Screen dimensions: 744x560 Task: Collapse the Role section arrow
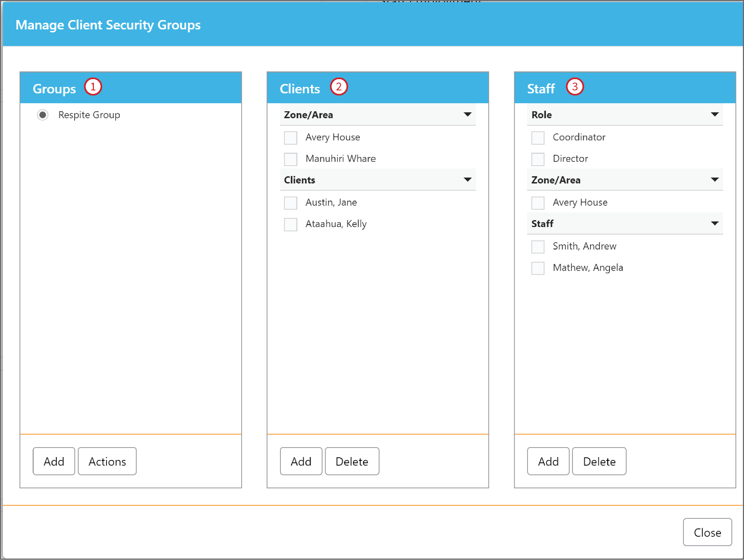coord(715,114)
